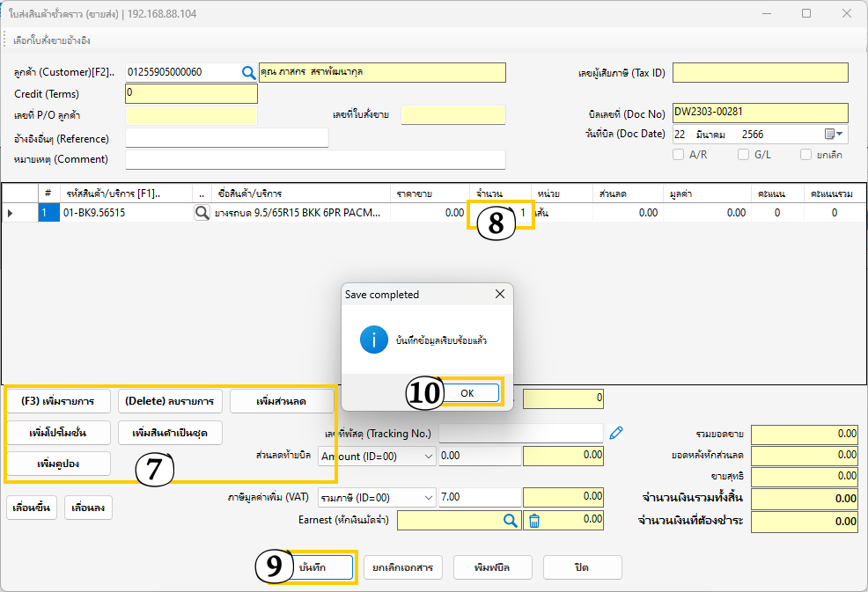
Task: Check the ยกเลิก checkbox
Action: pos(805,155)
